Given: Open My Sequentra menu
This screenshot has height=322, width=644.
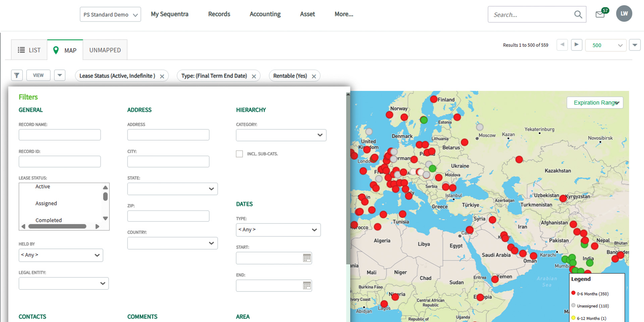Looking at the screenshot, I should pos(169,14).
